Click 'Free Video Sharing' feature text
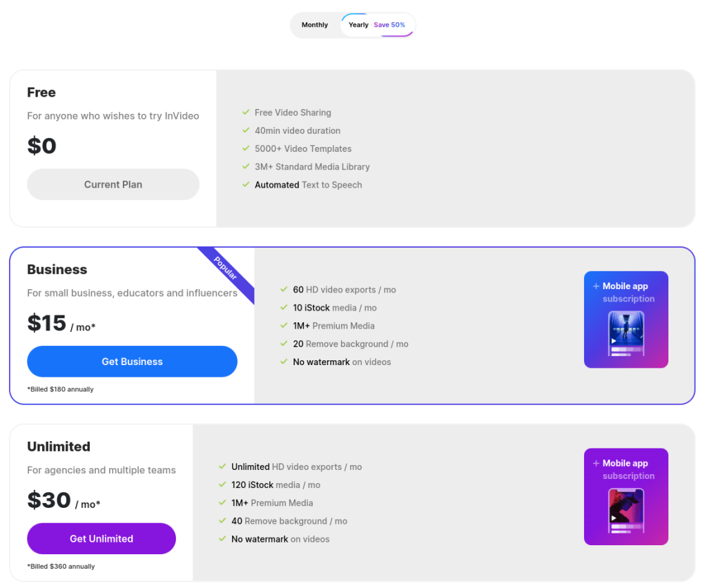Screen dimensions: 707x588 click(x=293, y=112)
